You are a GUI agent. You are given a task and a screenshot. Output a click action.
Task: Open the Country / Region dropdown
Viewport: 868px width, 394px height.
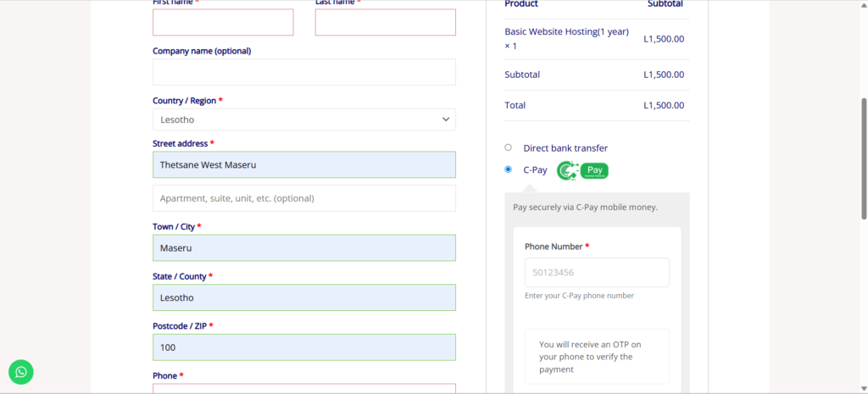point(303,119)
